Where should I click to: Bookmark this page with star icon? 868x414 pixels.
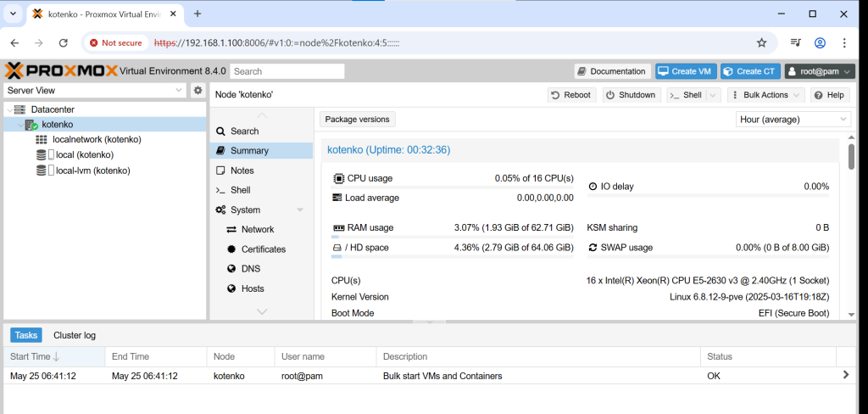coord(762,42)
